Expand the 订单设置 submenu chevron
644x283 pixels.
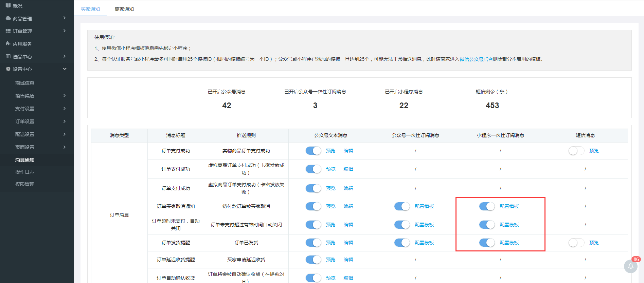[x=65, y=121]
